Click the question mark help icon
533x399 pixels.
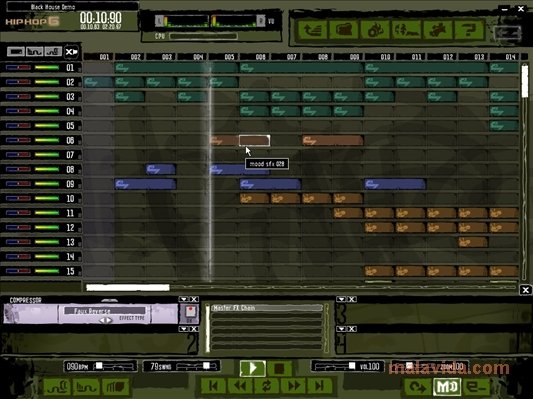click(x=469, y=30)
